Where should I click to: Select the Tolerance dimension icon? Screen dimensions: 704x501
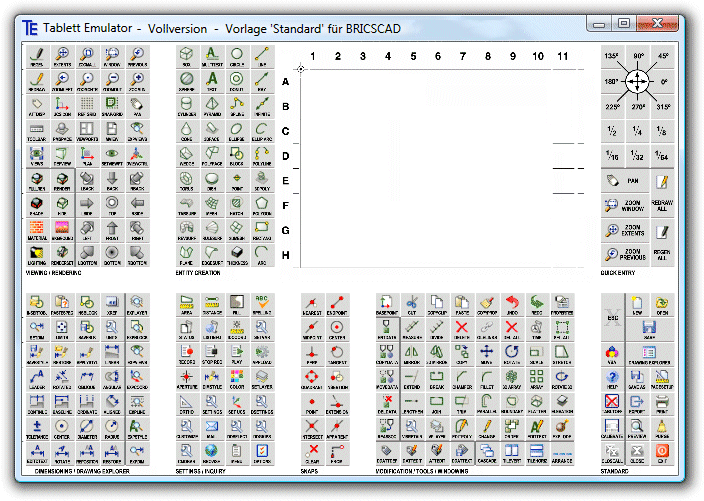click(37, 429)
